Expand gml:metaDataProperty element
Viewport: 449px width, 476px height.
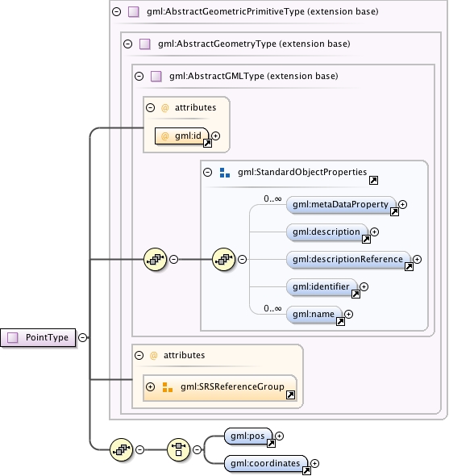coord(402,205)
